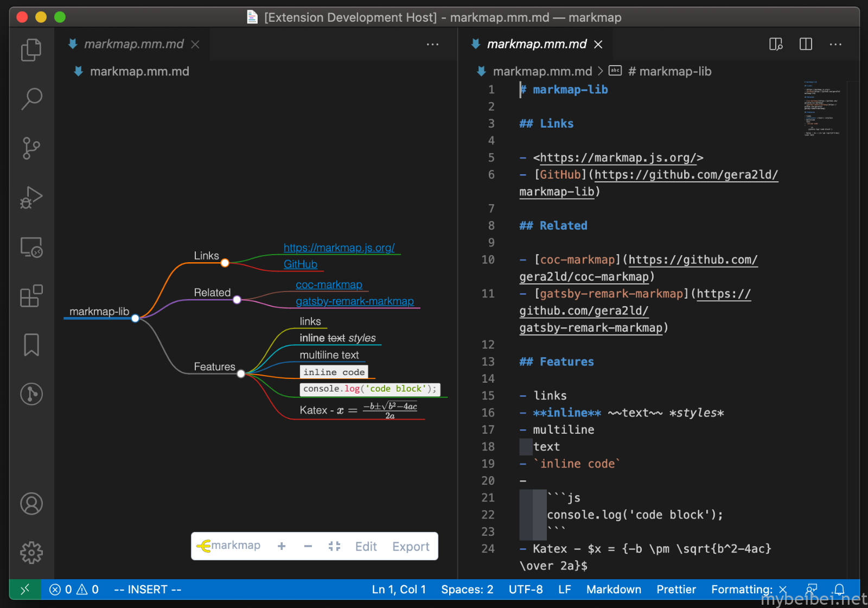
Task: Change end of line sequence LF
Action: click(x=565, y=590)
